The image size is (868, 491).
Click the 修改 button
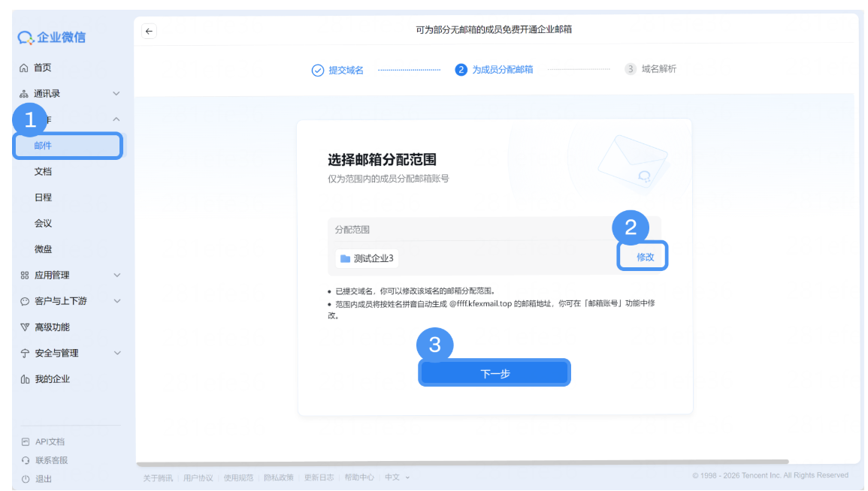pyautogui.click(x=645, y=257)
